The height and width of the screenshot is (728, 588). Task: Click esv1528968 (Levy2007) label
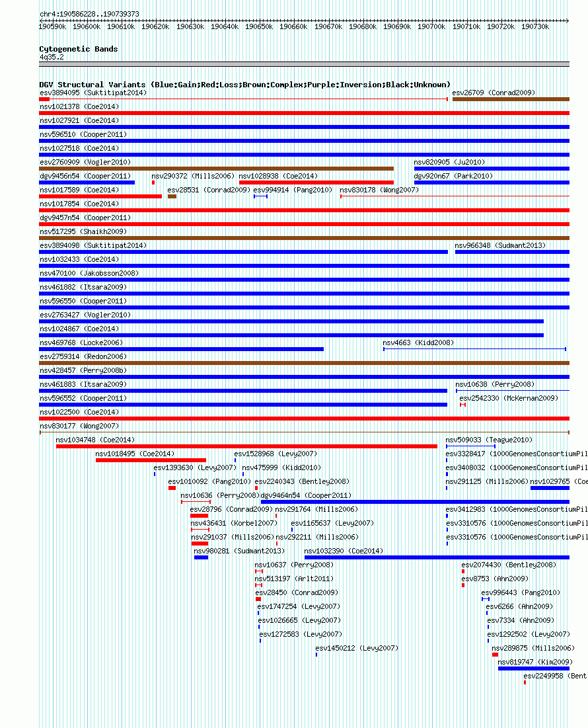click(276, 455)
